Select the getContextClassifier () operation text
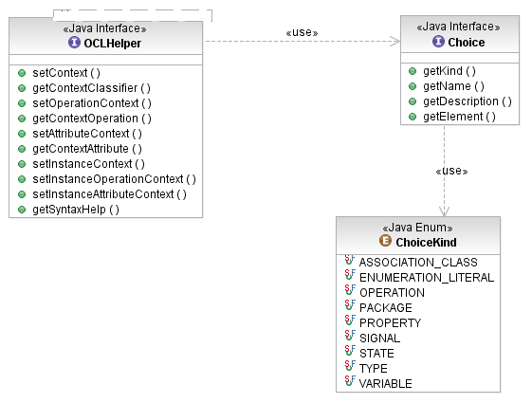This screenshot has width=532, height=403. click(91, 88)
